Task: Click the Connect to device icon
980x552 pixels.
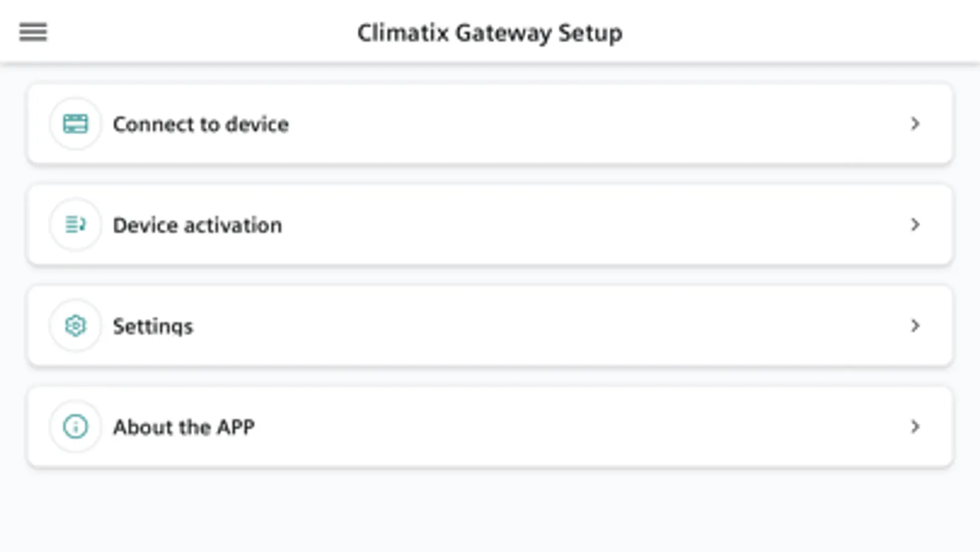Action: point(75,124)
